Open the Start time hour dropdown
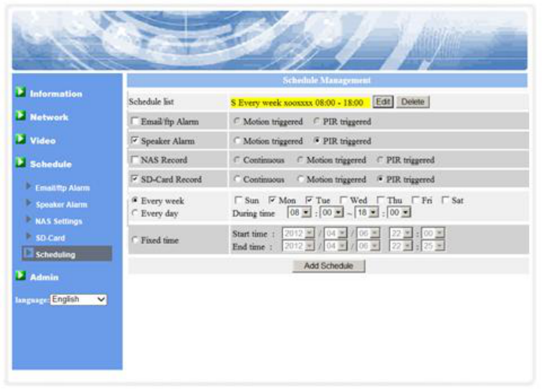The width and height of the screenshot is (544, 392). [400, 234]
